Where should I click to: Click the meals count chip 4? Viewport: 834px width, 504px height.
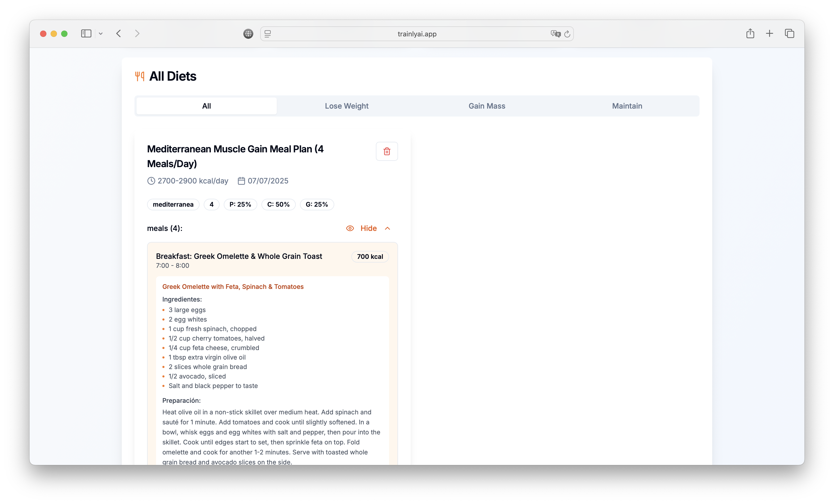tap(212, 205)
